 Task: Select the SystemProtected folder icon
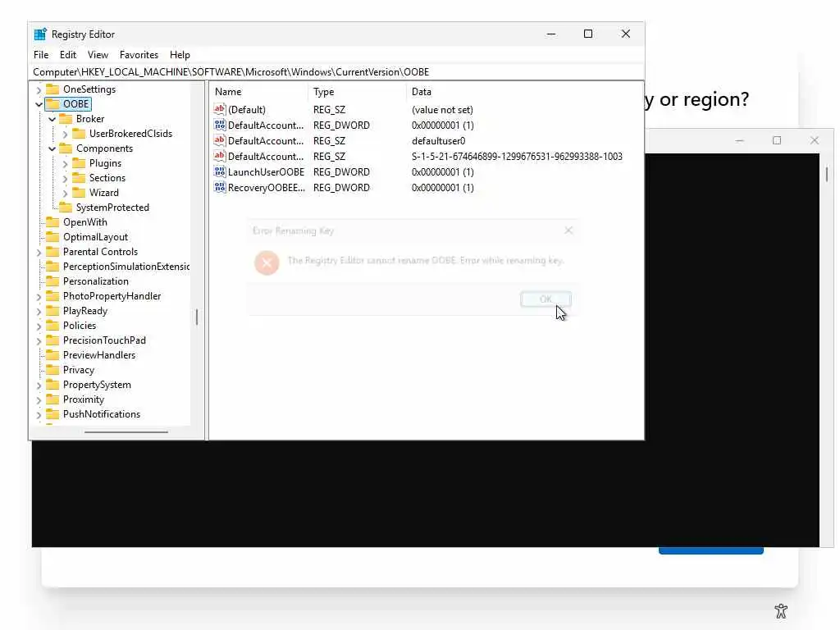pyautogui.click(x=66, y=207)
